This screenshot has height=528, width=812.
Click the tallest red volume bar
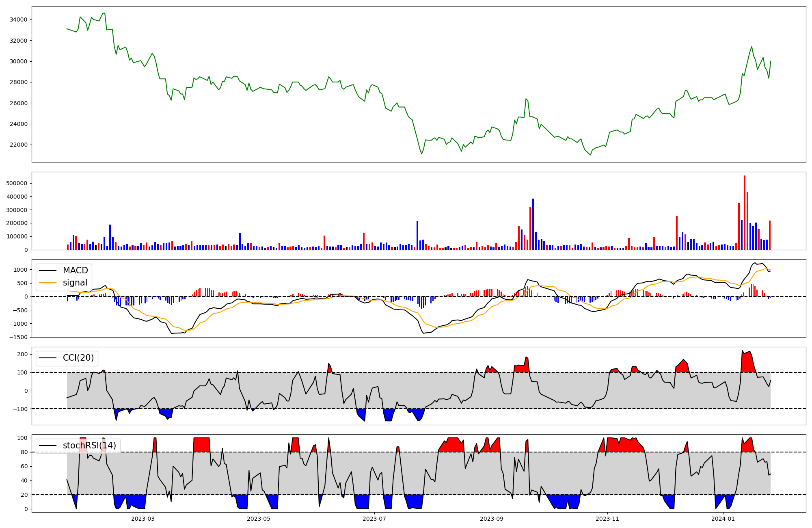745,212
